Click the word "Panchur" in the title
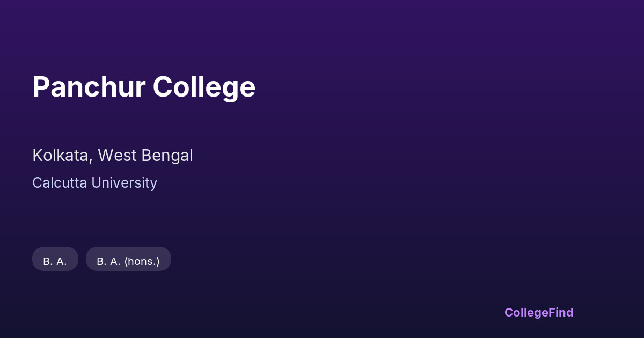The height and width of the screenshot is (338, 644). point(89,87)
